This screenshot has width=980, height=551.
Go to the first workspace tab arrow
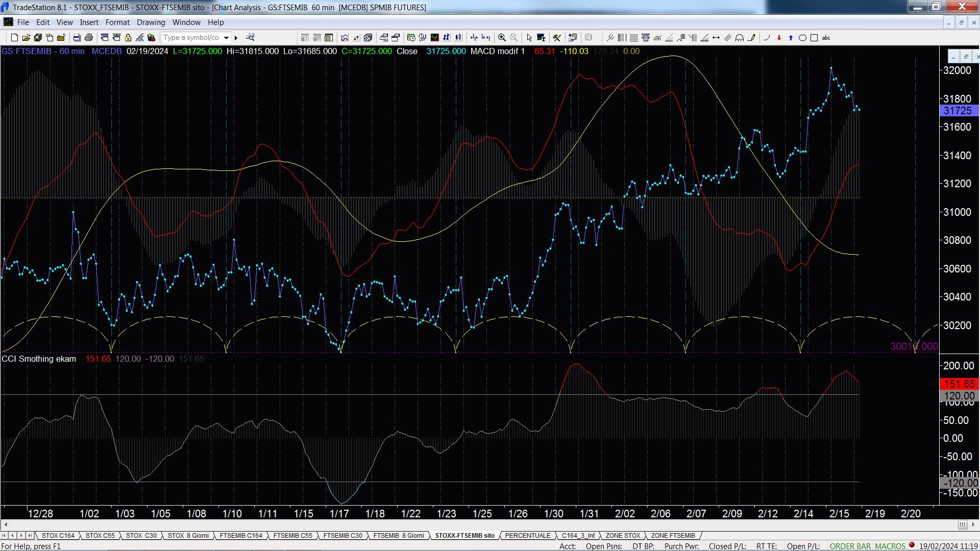tap(5, 536)
